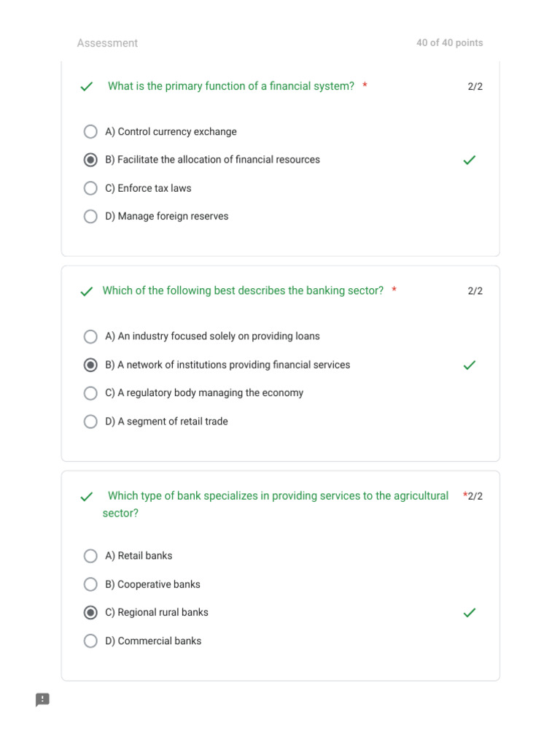Click the report problem feedback icon
This screenshot has width=560, height=747.
42,700
